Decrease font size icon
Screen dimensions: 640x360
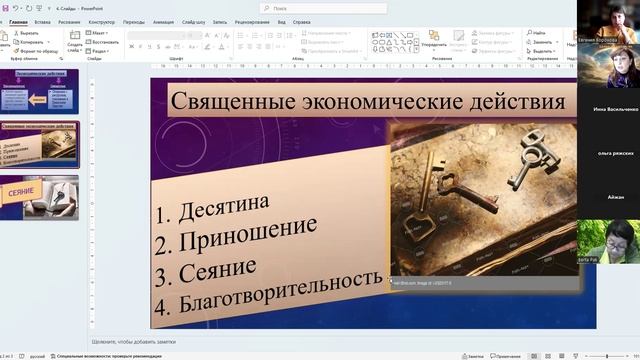pos(217,36)
